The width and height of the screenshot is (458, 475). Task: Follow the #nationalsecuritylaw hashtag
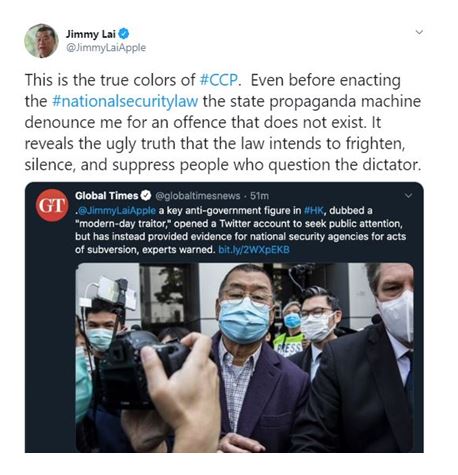(x=125, y=101)
